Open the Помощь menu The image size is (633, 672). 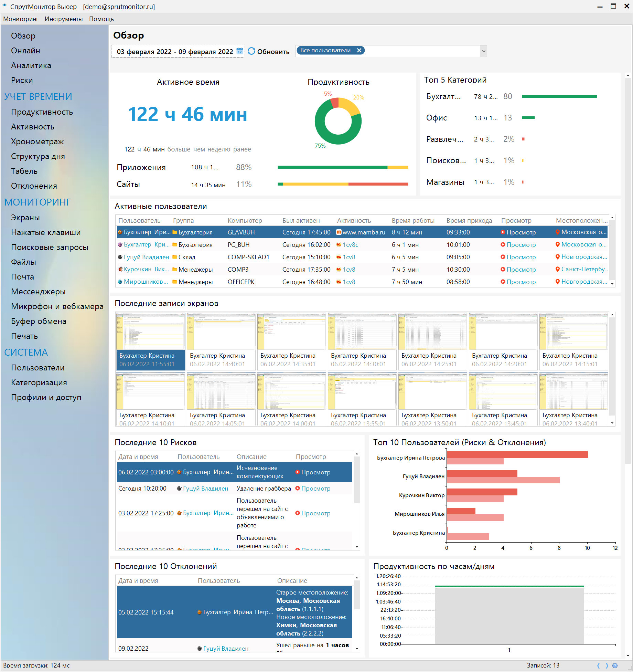click(x=101, y=19)
